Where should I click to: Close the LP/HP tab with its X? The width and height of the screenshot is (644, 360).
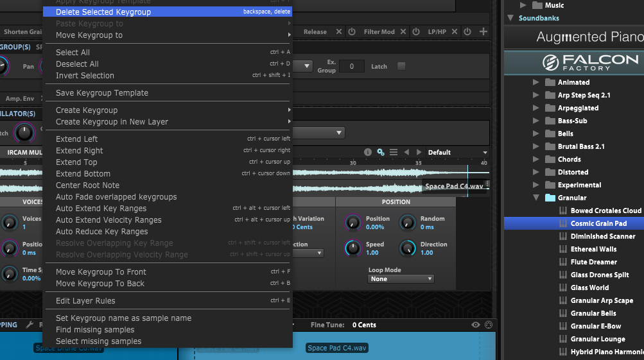click(x=455, y=31)
